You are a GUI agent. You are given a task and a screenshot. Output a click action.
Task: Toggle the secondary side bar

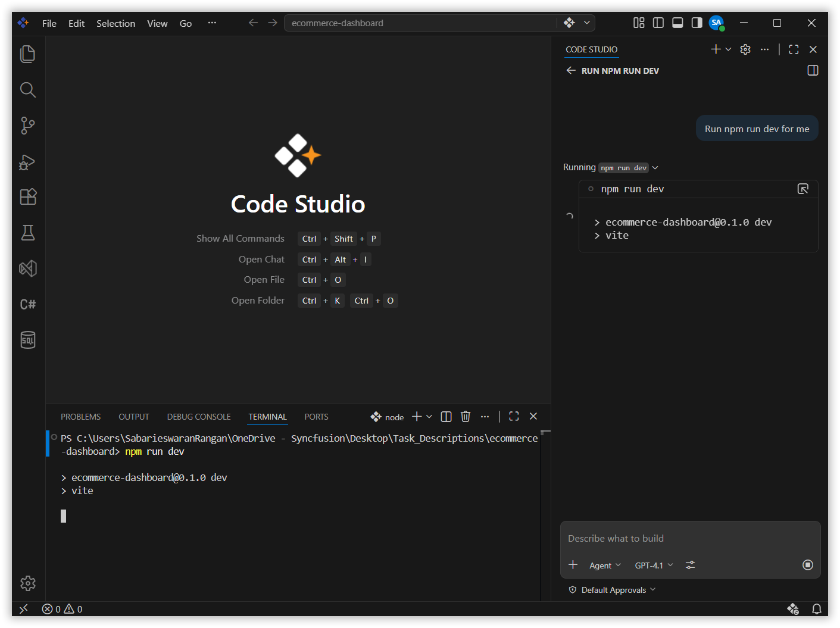(x=697, y=23)
